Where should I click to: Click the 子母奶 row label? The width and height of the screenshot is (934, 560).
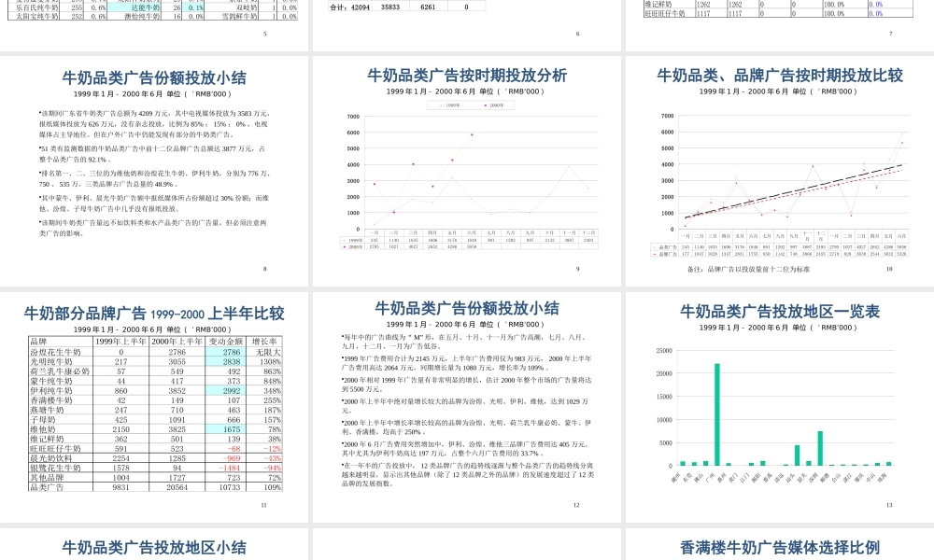pyautogui.click(x=43, y=420)
